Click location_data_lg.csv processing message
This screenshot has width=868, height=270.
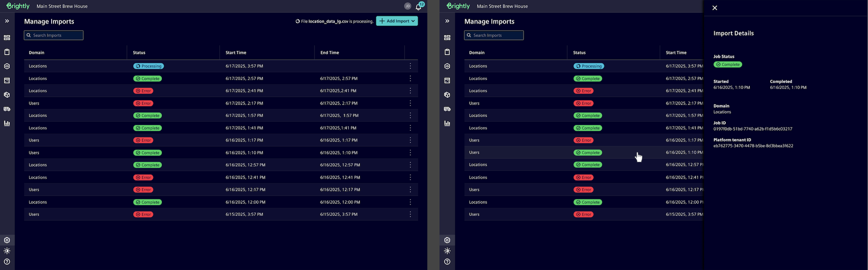[x=335, y=22]
